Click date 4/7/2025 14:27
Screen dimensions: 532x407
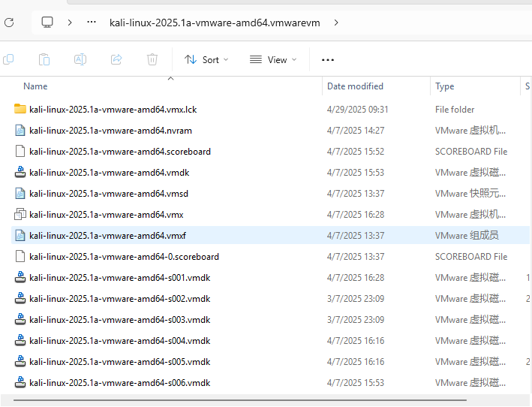tap(356, 131)
